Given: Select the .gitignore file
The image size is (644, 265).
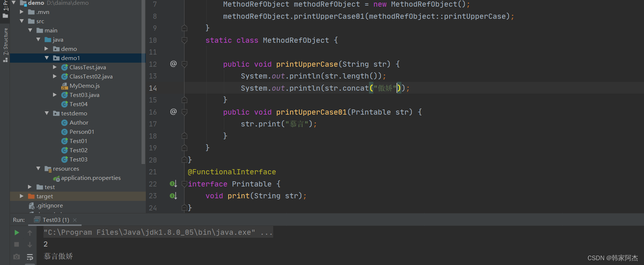Looking at the screenshot, I should click(49, 205).
